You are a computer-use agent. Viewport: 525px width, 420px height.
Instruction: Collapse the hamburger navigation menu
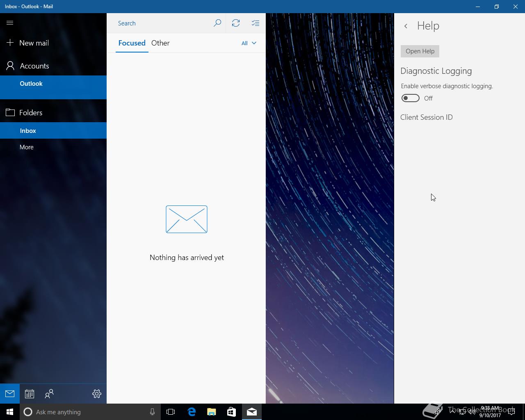point(10,23)
